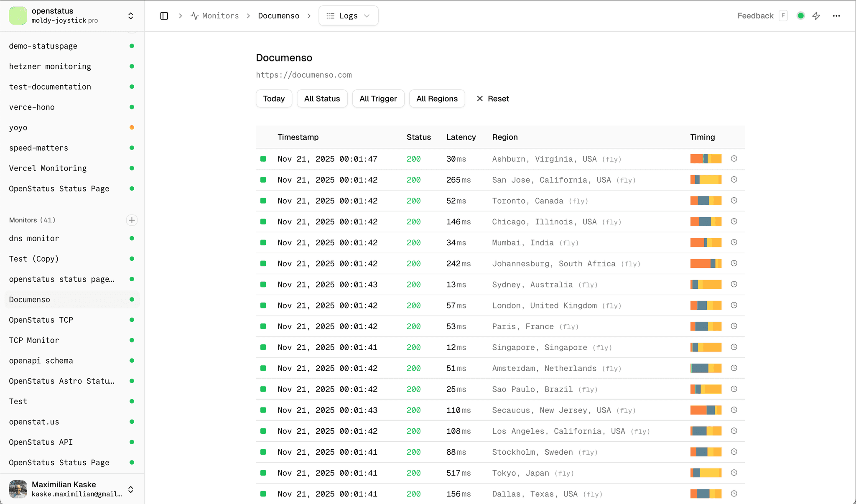Click the clock icon on the Tokyo, Japan row
This screenshot has height=504, width=856.
coord(734,473)
